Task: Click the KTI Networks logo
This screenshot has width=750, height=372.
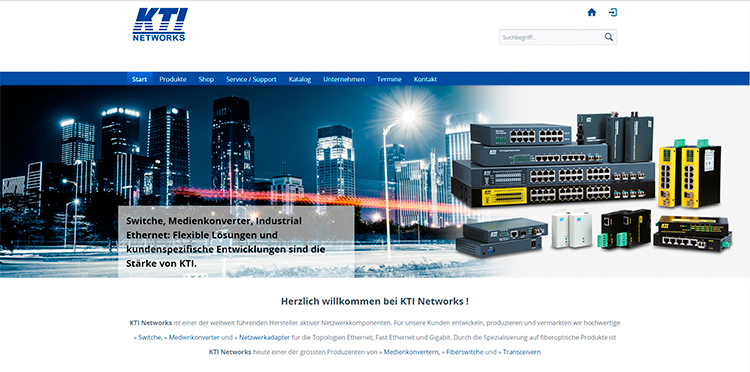Action: [160, 24]
